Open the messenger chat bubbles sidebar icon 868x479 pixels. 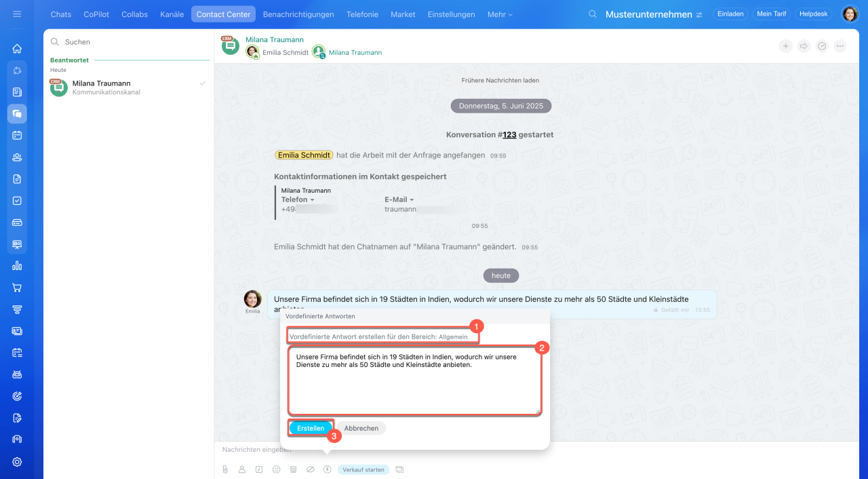[17, 114]
